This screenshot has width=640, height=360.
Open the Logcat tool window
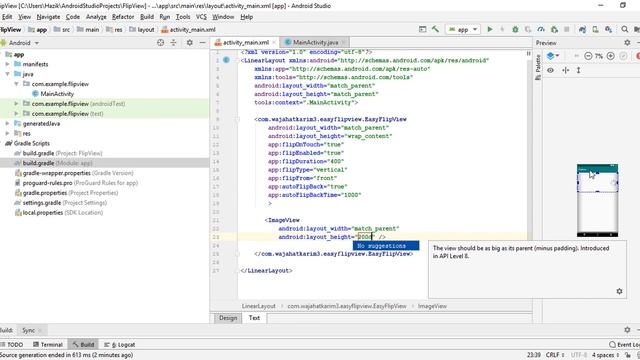(120, 344)
